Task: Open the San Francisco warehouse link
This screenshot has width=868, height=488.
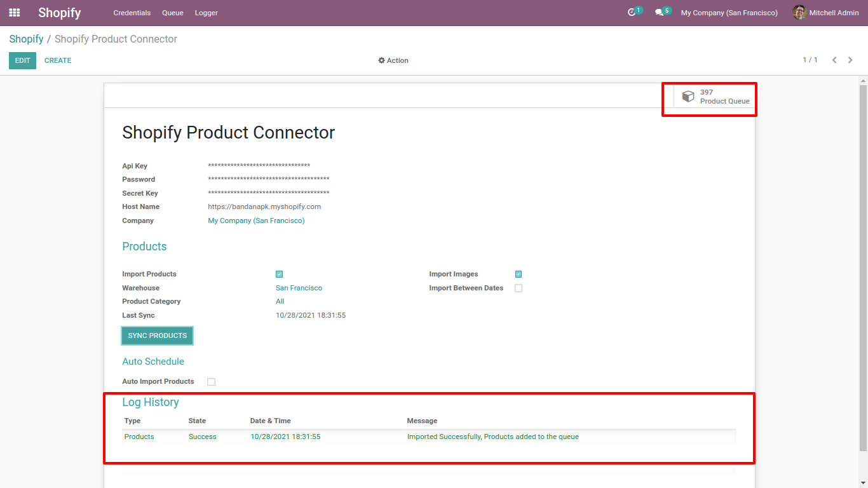Action: pos(299,288)
